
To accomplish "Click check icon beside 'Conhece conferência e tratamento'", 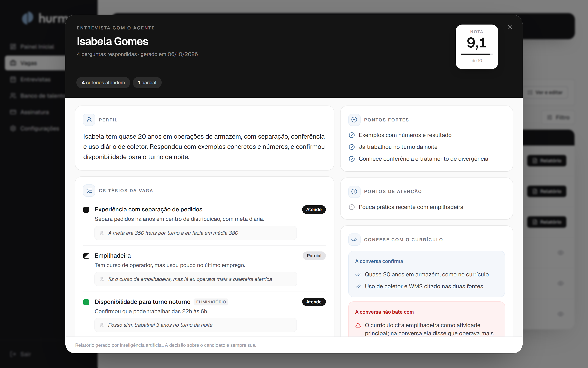I will tap(352, 159).
